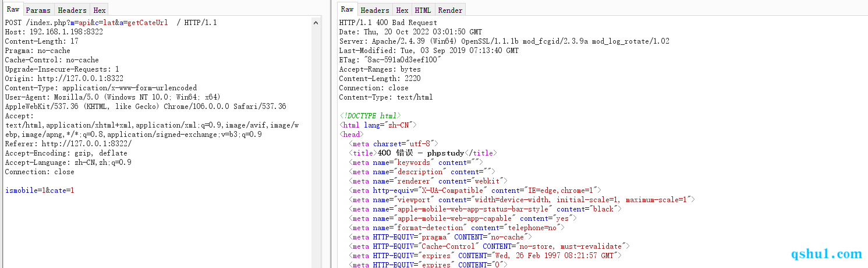Viewport: 868px width, 268px height.
Task: Click the AppleWebKit/537.36 user agent line
Action: pos(146,107)
